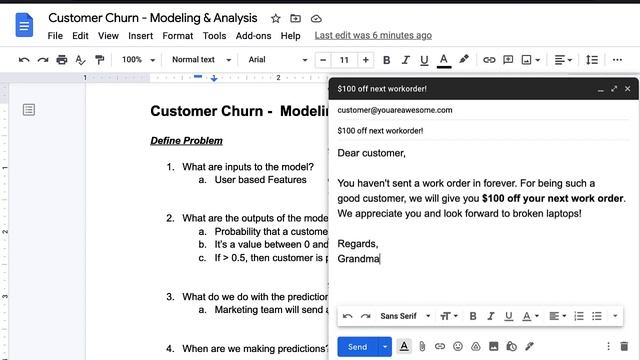The height and width of the screenshot is (360, 640).
Task: Toggle italic in compose formatting bar
Action: coord(491,316)
